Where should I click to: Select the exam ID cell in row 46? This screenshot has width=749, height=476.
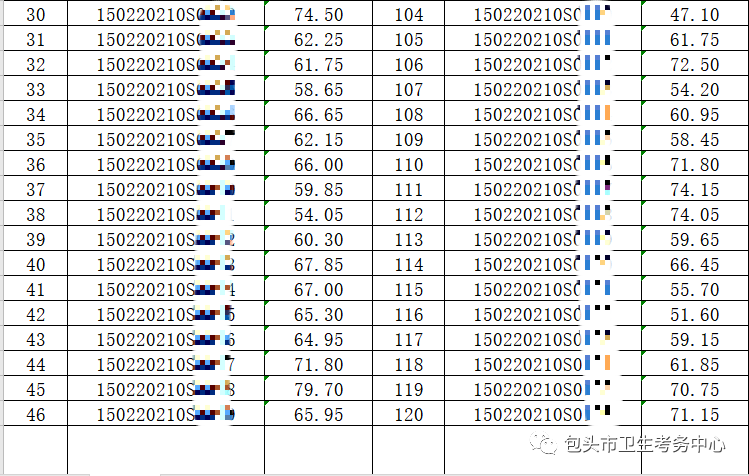(166, 414)
